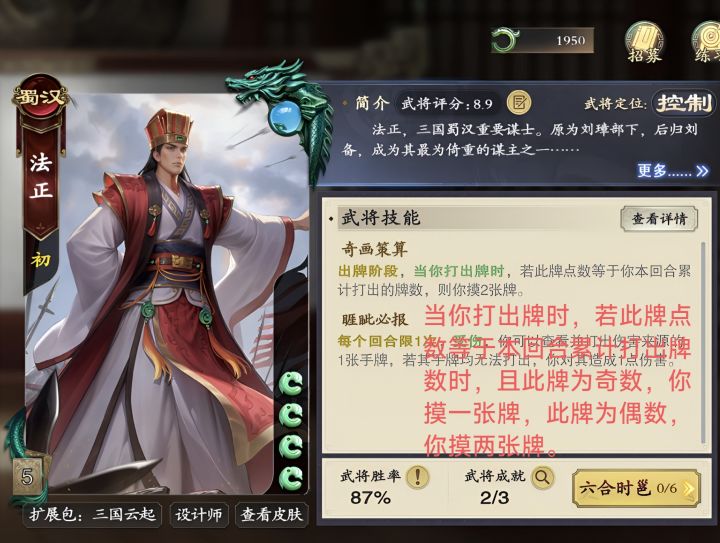This screenshot has width=720, height=543.
Task: Tap the win-rate exclamation info icon
Action: (x=417, y=476)
